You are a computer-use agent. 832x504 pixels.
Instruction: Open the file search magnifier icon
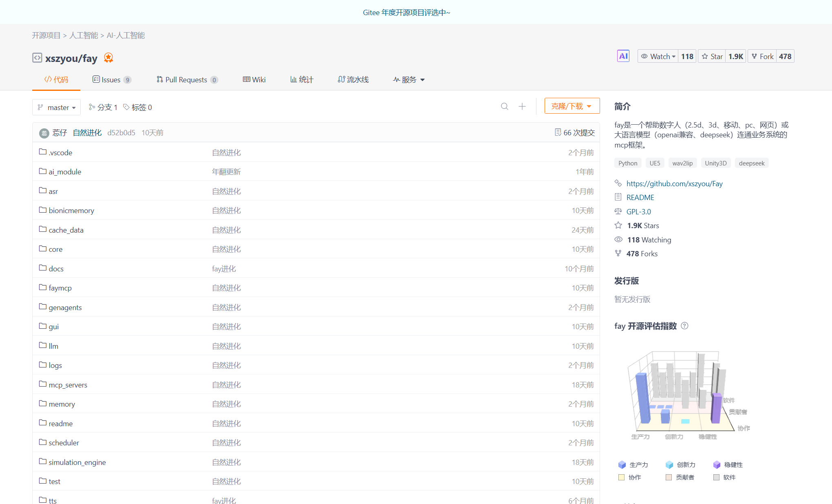[x=505, y=106]
